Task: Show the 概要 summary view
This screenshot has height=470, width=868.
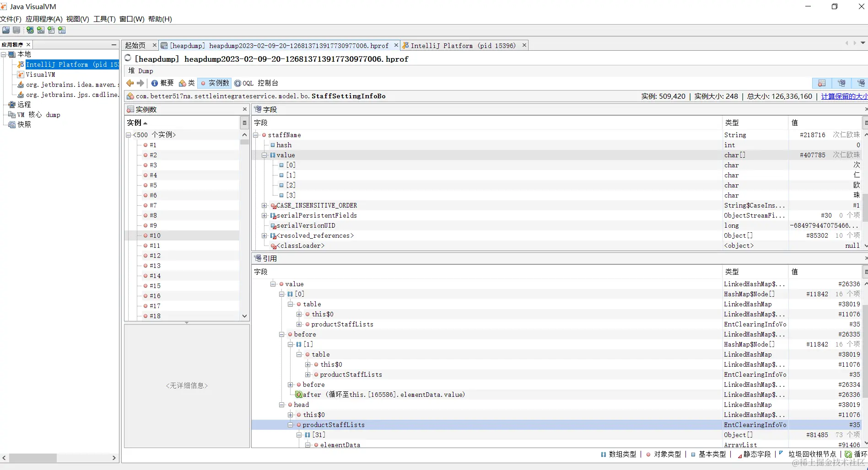Action: (x=162, y=83)
